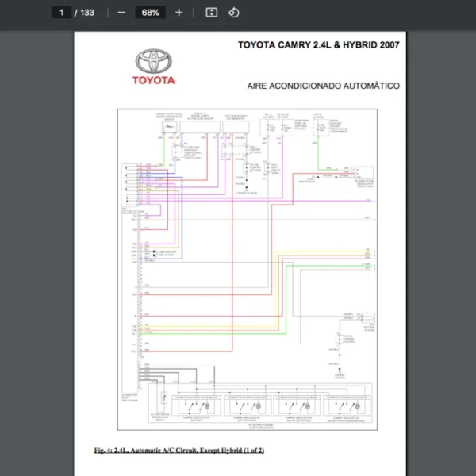The width and height of the screenshot is (476, 476).
Task: Rotate the document counterclockwise
Action: click(233, 13)
